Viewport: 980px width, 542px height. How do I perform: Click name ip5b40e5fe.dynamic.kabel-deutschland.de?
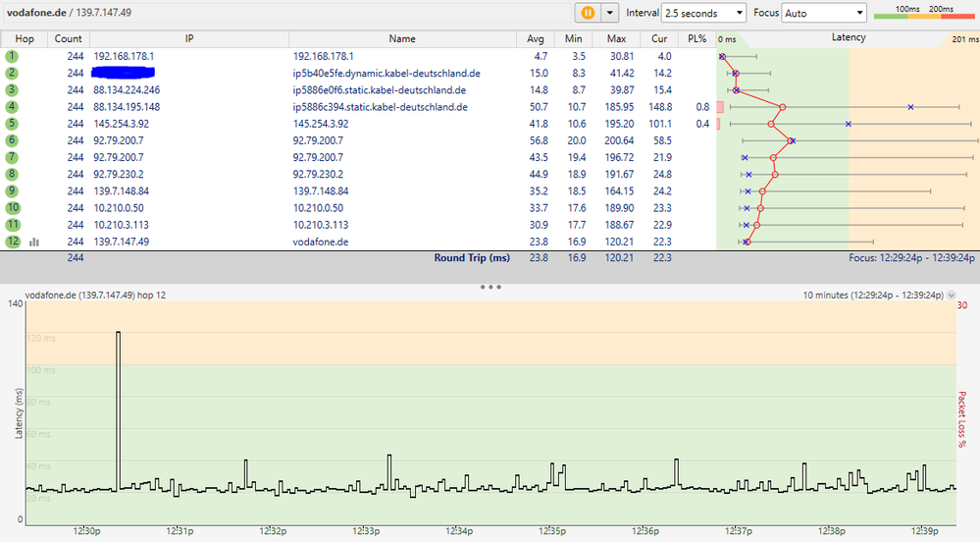(x=387, y=74)
